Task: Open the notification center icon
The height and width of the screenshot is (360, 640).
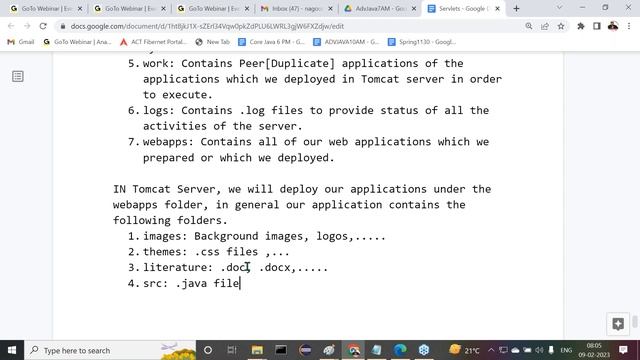Action: (x=623, y=350)
